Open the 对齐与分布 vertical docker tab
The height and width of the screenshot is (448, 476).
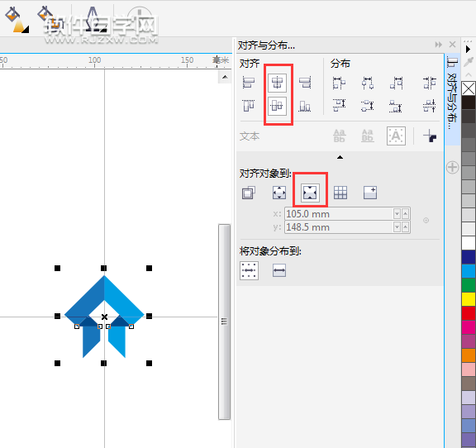click(x=452, y=94)
